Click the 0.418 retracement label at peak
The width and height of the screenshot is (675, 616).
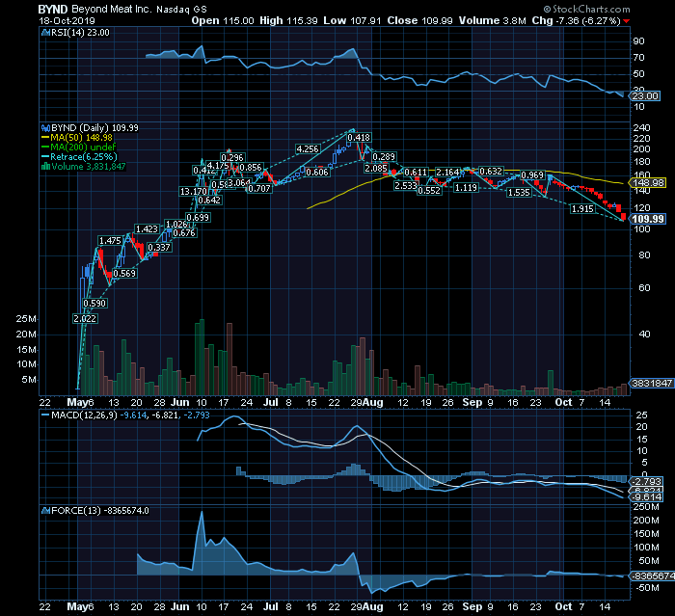(359, 137)
